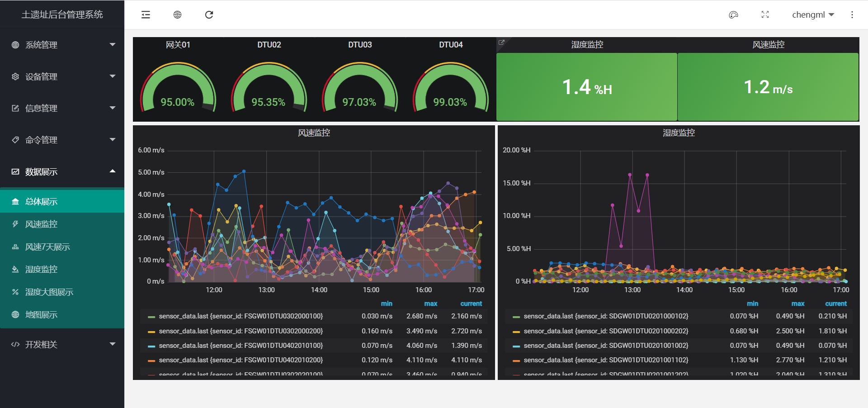Viewport: 868px width, 408px height.
Task: Toggle series SDGW01DTU0201001102 in humidity legend
Action: pyautogui.click(x=606, y=360)
